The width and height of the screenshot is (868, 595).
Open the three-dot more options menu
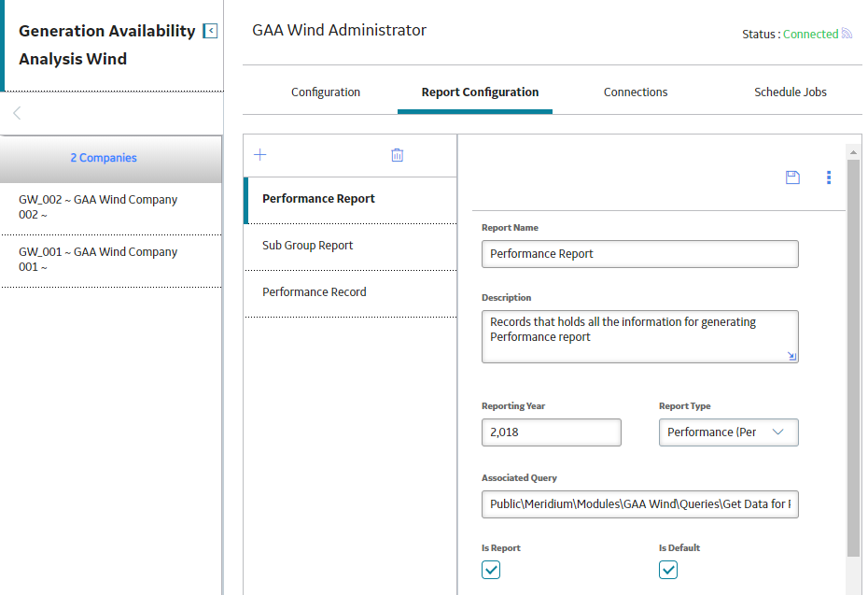(829, 177)
